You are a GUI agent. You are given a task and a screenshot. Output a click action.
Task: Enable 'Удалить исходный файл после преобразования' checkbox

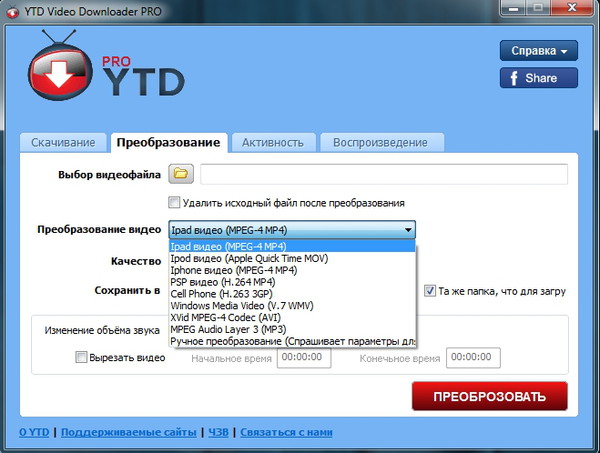174,203
